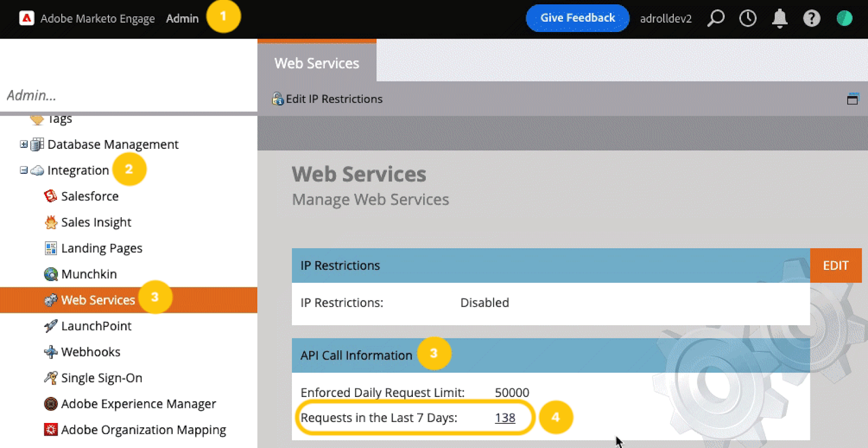Viewport: 868px width, 448px height.
Task: Click the adrolldev2 account name
Action: click(666, 18)
